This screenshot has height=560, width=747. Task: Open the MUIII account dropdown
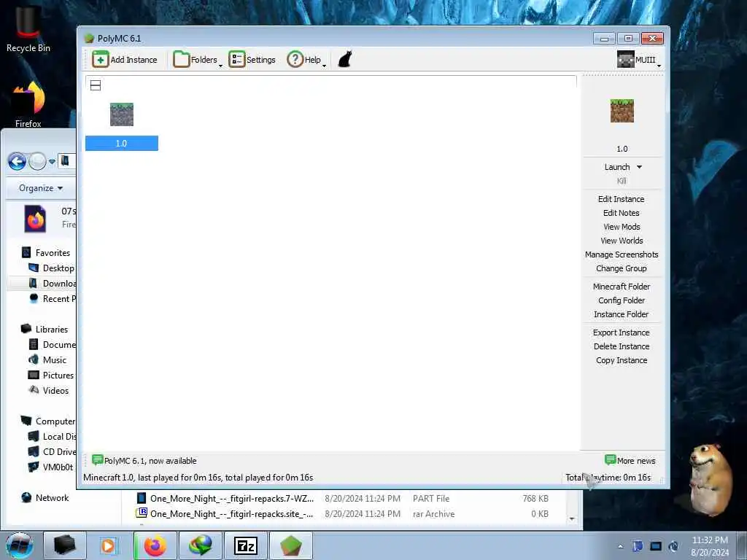[x=639, y=60]
